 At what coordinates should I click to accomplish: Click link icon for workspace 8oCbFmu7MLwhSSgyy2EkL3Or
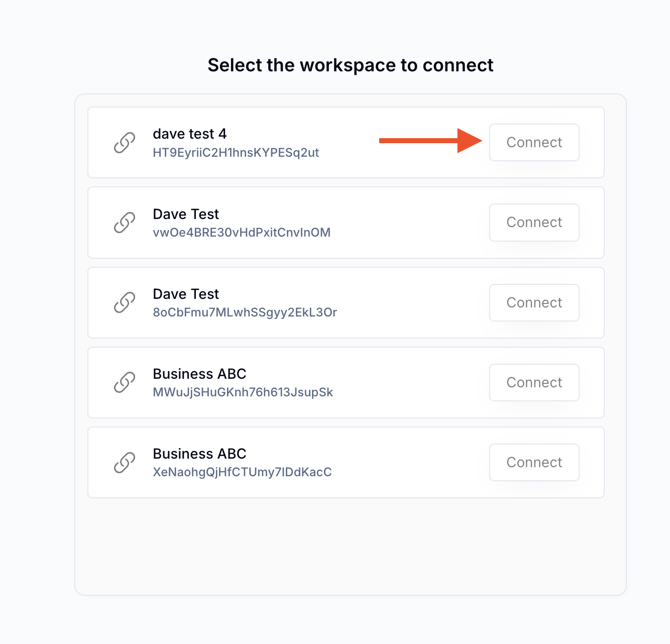pyautogui.click(x=124, y=302)
